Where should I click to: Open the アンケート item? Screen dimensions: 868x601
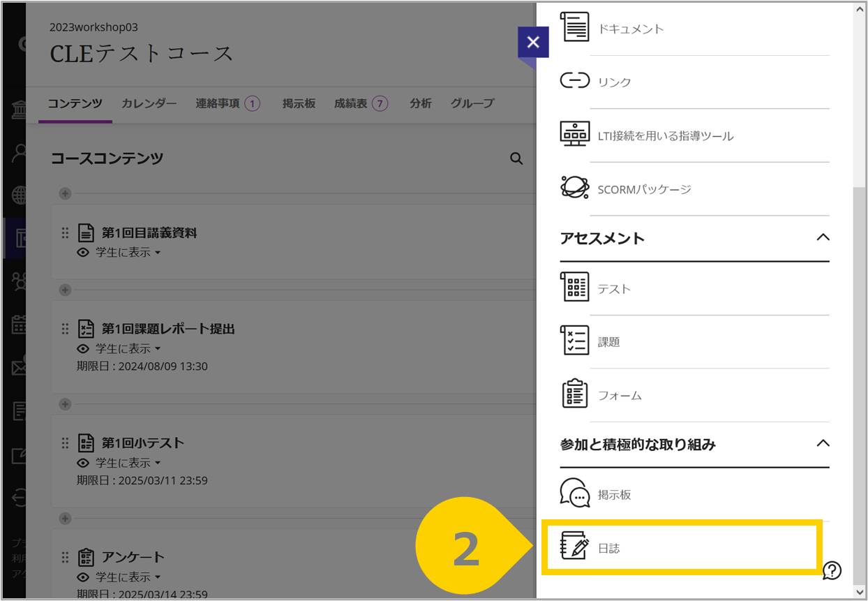click(133, 557)
